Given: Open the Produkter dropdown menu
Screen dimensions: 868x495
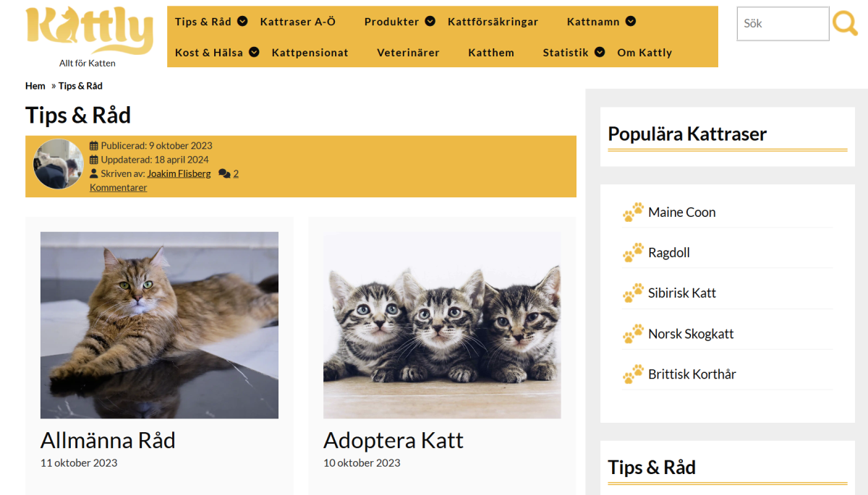Looking at the screenshot, I should [x=430, y=22].
